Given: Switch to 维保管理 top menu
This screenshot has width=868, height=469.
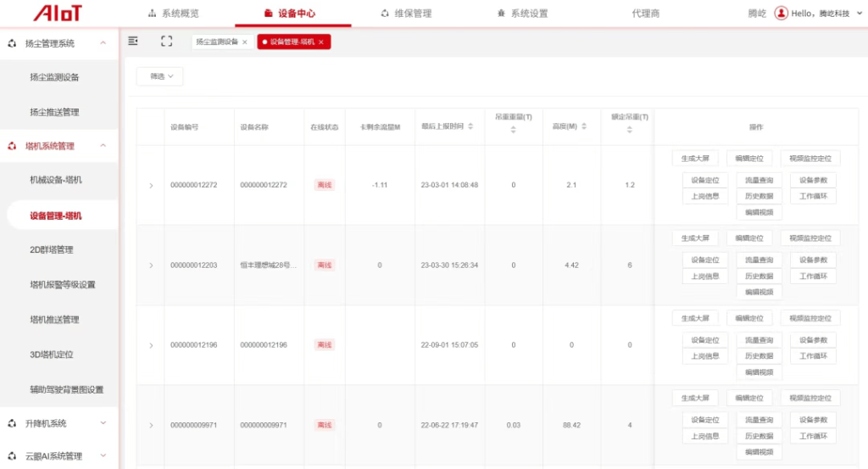Looking at the screenshot, I should (406, 14).
